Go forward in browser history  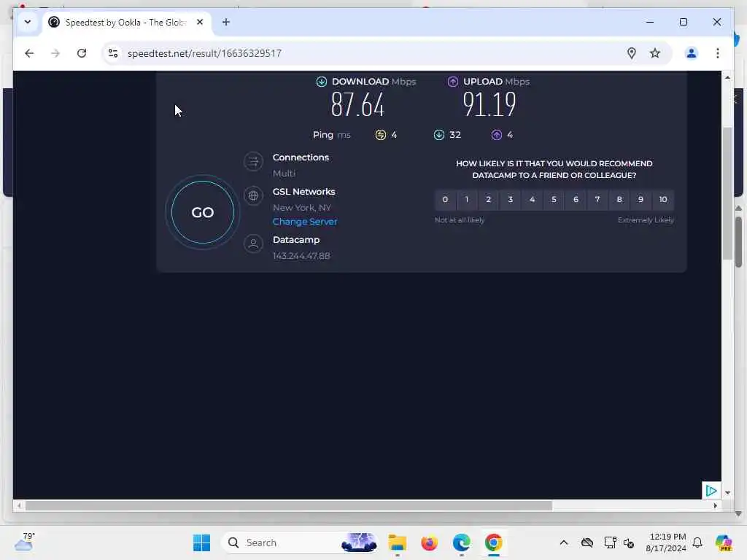[x=55, y=53]
